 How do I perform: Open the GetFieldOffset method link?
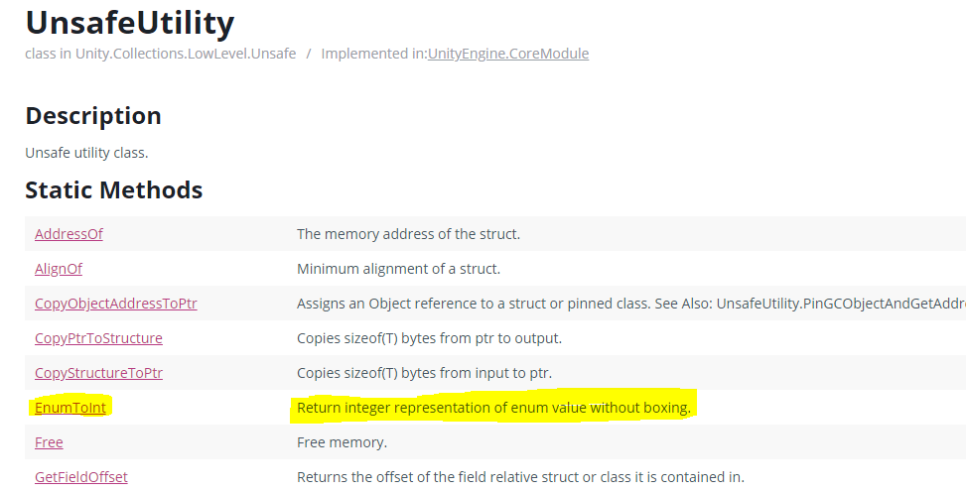point(81,477)
